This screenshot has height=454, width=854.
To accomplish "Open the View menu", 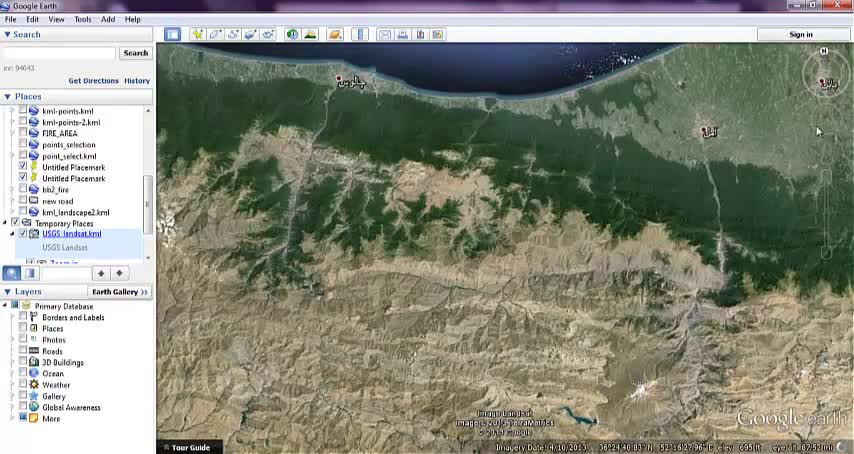I will (56, 19).
